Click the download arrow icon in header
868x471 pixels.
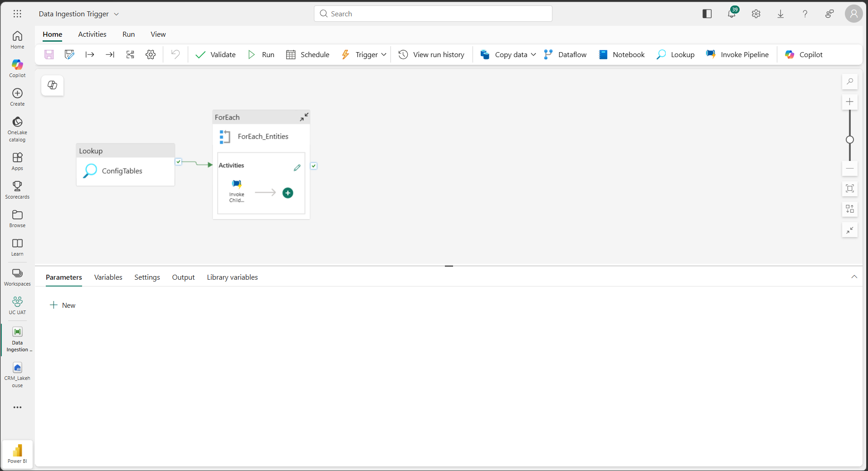[x=780, y=14]
